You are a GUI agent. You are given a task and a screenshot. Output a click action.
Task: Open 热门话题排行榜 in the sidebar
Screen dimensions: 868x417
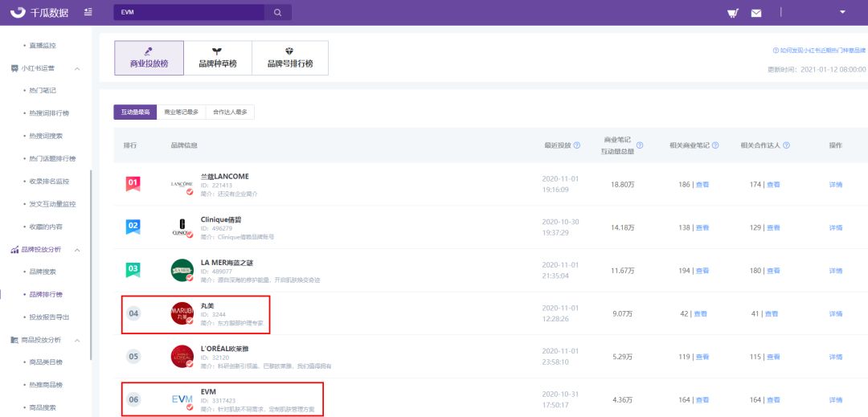[x=52, y=159]
